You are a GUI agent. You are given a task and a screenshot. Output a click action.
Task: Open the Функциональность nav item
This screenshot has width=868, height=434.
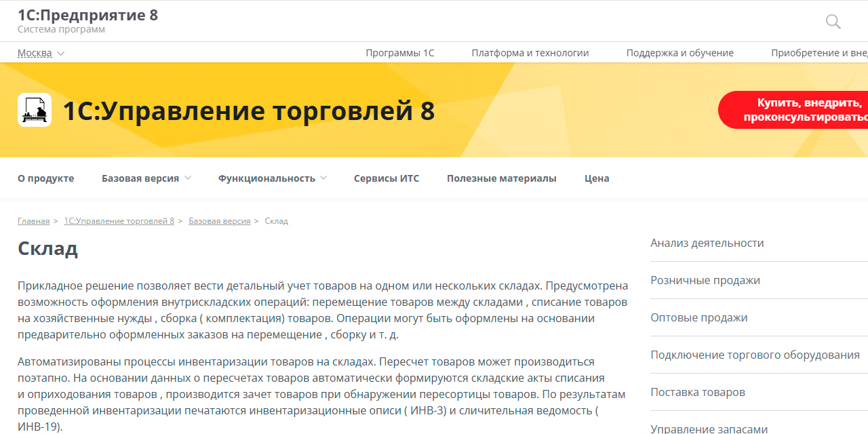267,178
